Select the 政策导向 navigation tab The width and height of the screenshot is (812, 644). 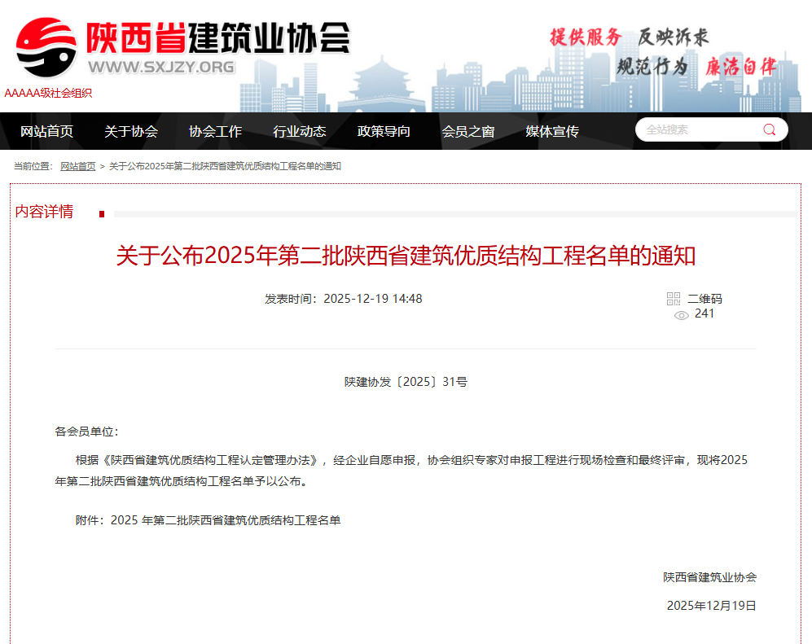384,131
